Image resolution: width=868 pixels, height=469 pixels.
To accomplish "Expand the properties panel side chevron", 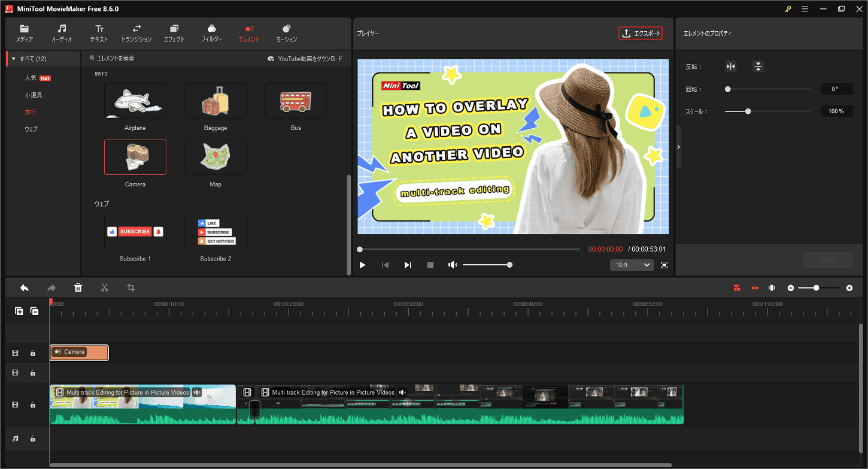I will 678,146.
